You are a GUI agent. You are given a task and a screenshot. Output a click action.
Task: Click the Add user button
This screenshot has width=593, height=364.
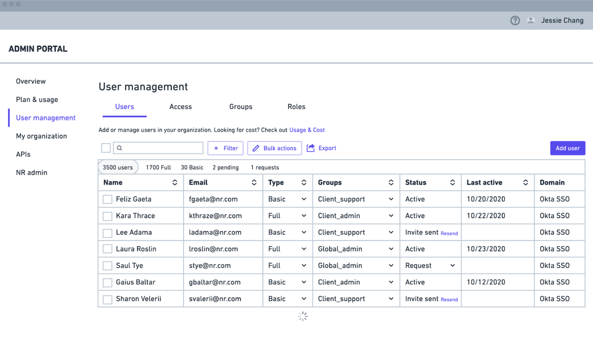[567, 148]
